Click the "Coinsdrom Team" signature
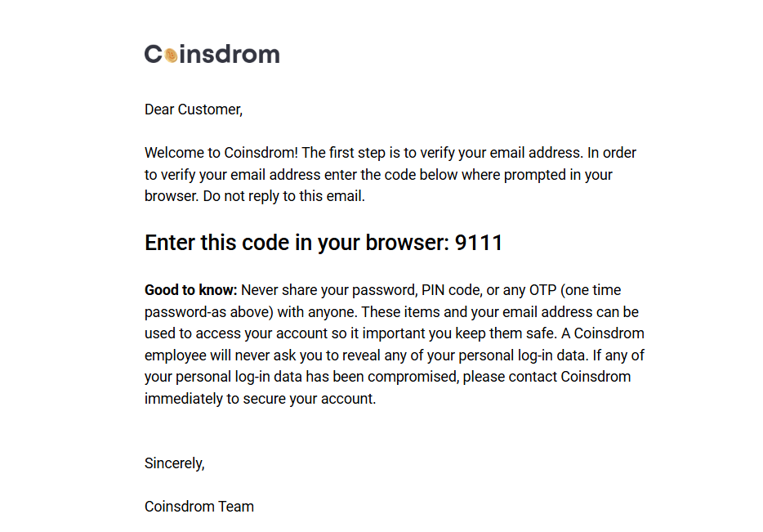The height and width of the screenshot is (532, 763). tap(199, 507)
